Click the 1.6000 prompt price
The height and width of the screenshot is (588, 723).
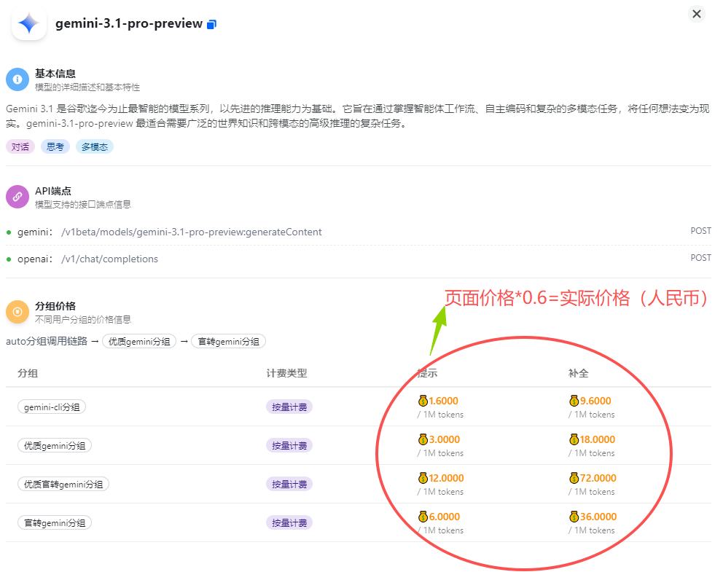coord(444,401)
